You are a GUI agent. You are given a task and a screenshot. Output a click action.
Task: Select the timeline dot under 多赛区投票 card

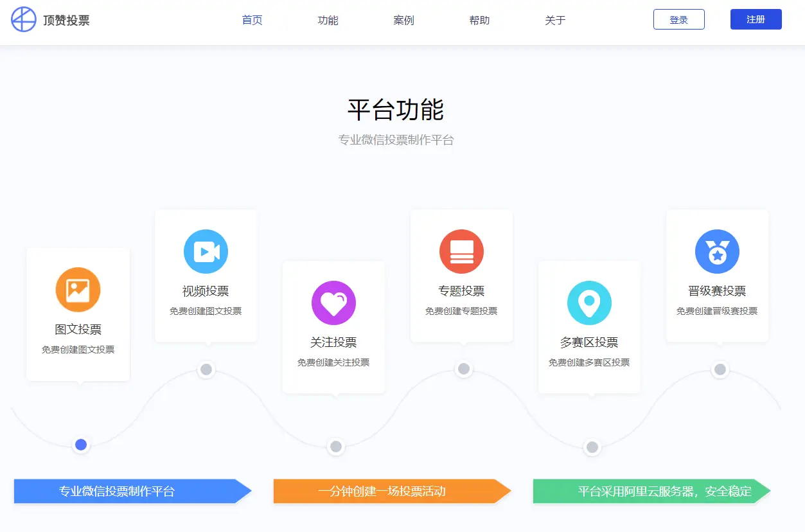(x=592, y=447)
